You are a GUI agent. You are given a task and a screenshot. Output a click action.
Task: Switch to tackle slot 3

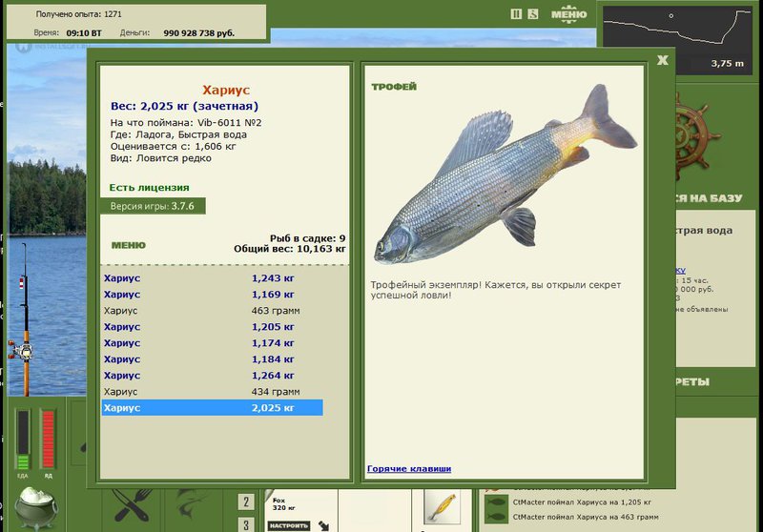tap(246, 524)
